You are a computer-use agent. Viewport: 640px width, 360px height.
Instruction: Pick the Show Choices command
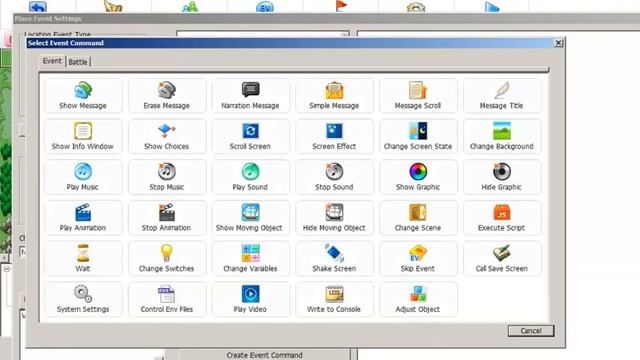click(167, 137)
